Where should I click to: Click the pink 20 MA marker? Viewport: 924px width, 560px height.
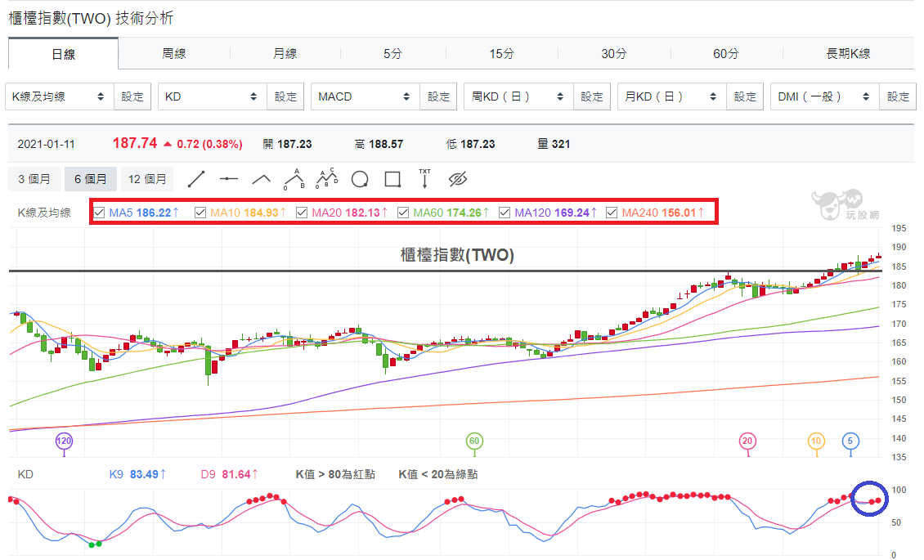(x=747, y=441)
